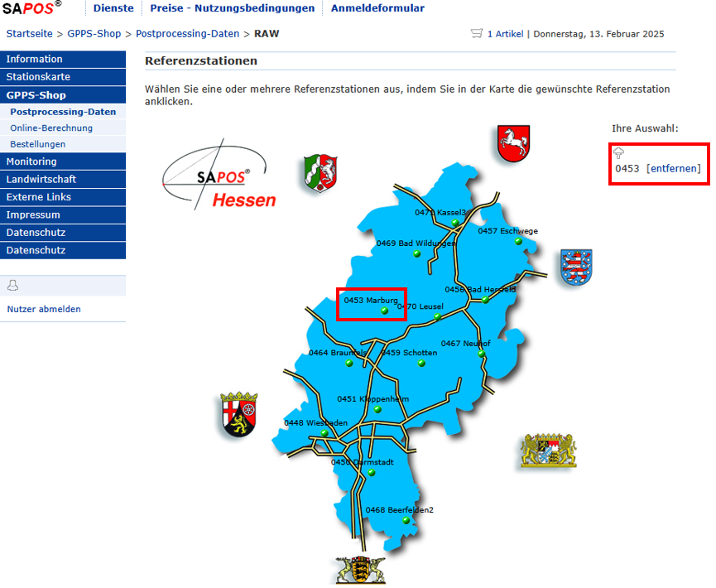This screenshot has height=588, width=716.
Task: Click the '0457 Eschwege' map label
Action: [x=507, y=231]
